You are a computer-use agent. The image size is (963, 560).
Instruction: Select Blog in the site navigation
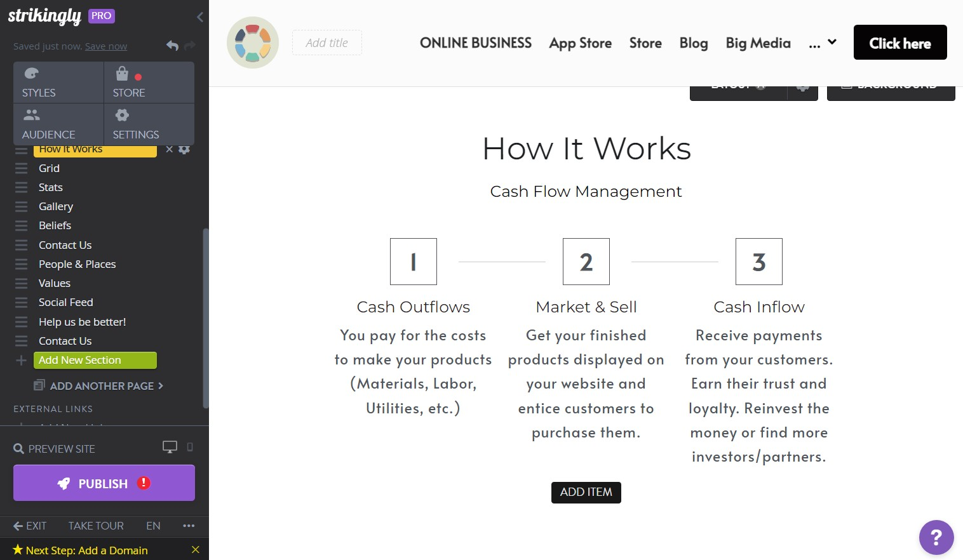click(x=693, y=43)
